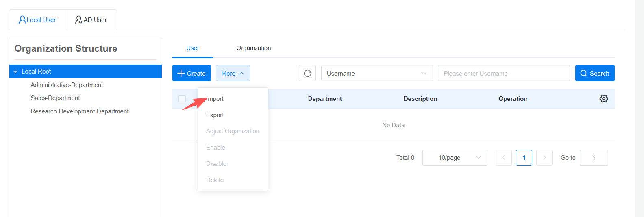
Task: Collapse the Local Root tree node
Action: point(15,72)
